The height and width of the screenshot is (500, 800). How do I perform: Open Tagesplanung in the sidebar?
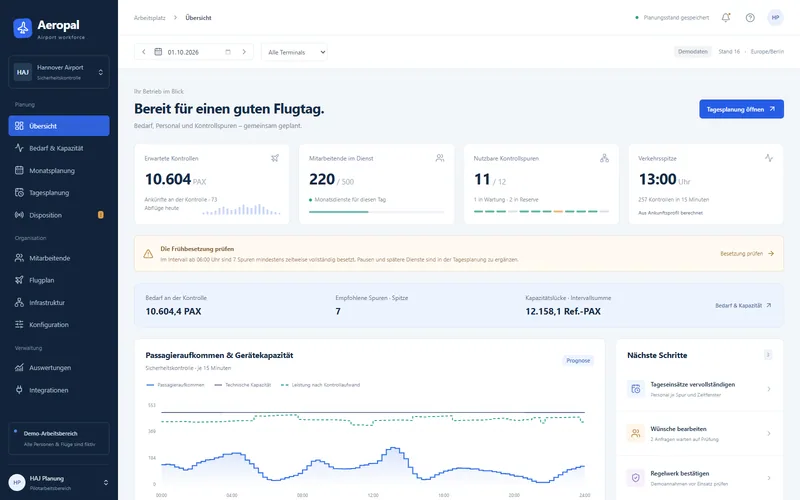pos(59,192)
